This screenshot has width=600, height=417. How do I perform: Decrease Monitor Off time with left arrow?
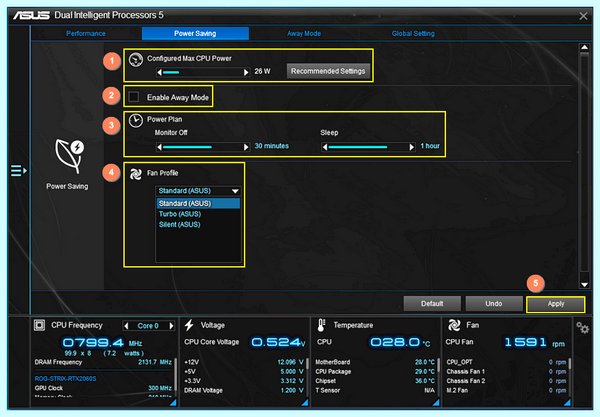pos(159,147)
